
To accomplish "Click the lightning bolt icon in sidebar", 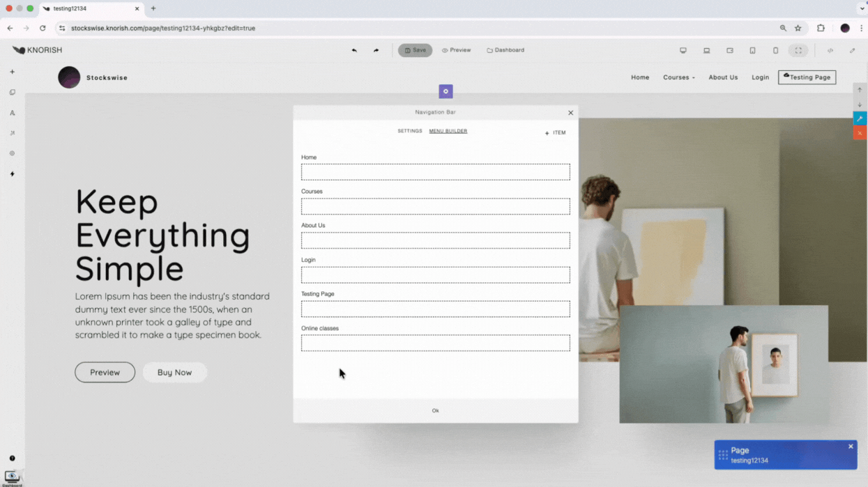I will coord(12,174).
